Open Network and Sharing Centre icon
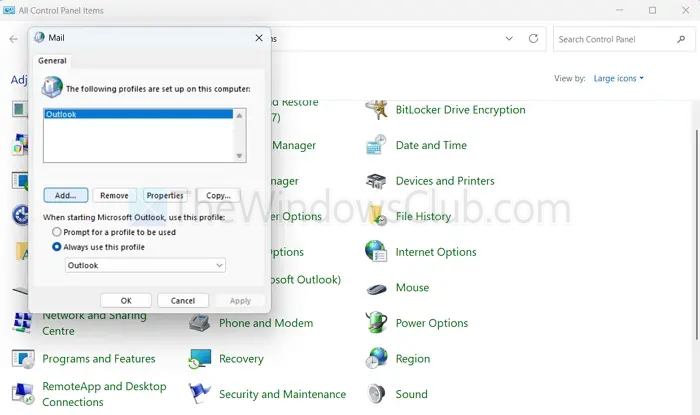The image size is (700, 415). [22, 323]
